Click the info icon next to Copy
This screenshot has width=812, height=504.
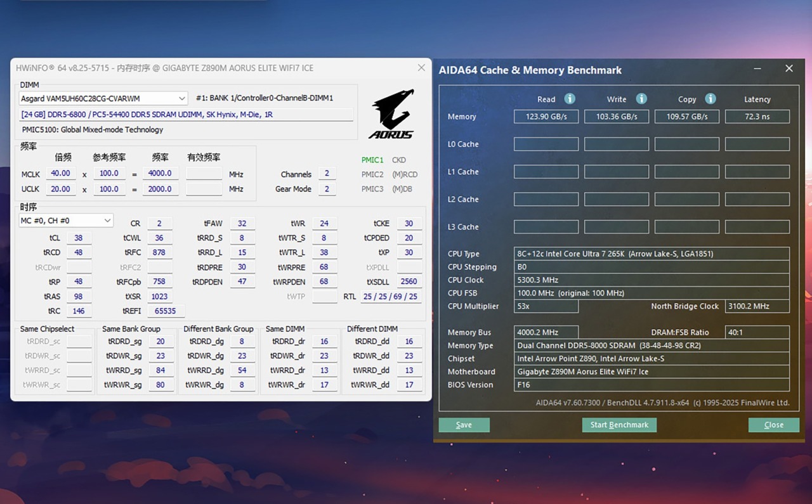click(x=710, y=99)
